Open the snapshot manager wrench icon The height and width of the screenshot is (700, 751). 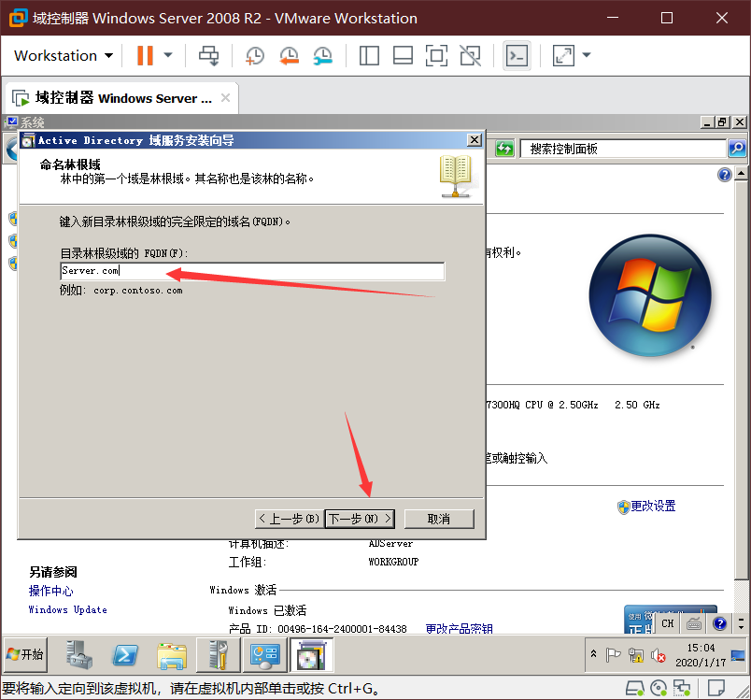tap(323, 55)
